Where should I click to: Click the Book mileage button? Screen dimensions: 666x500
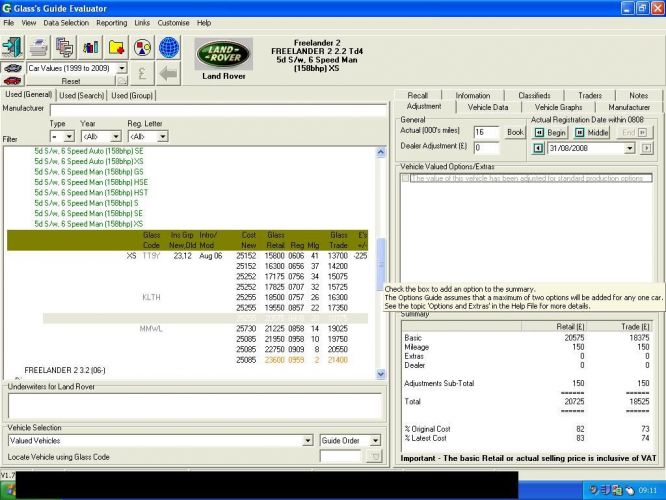[x=515, y=133]
